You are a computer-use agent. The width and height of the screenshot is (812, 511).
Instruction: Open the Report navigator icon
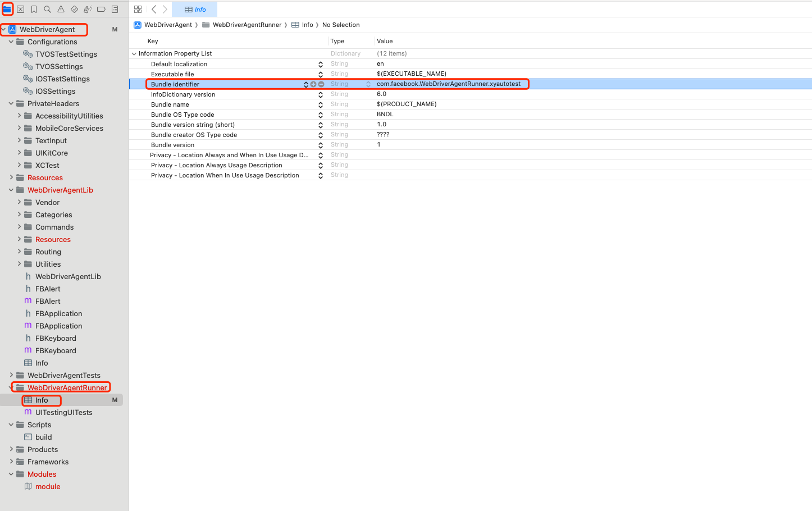[115, 10]
